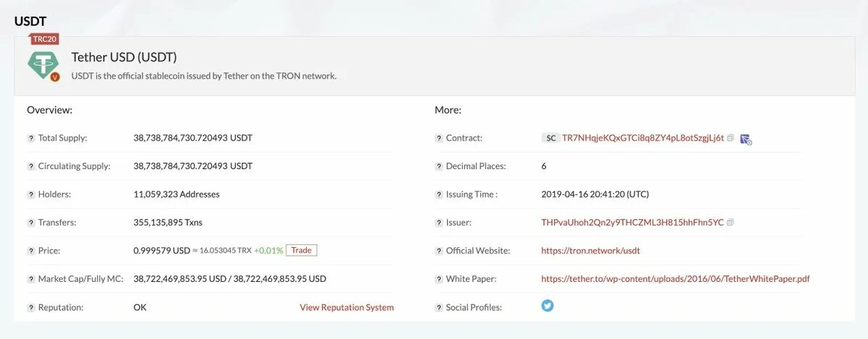Click the help icon beside Transfers
The image size is (868, 339).
point(31,223)
